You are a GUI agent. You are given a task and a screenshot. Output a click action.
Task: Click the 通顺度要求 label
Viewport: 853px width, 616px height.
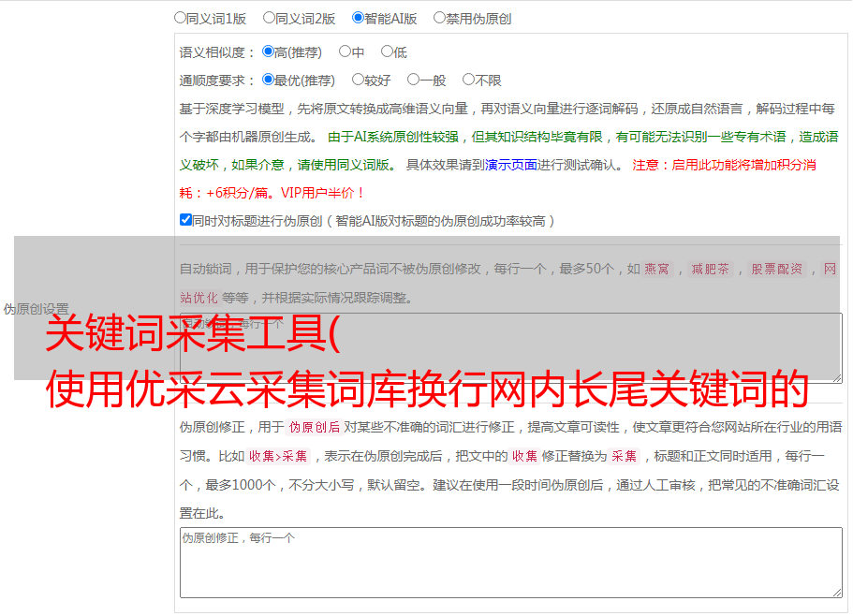tap(216, 81)
